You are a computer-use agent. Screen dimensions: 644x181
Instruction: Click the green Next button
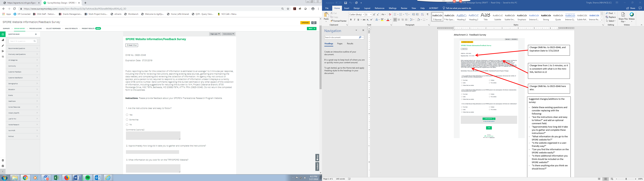311,28
